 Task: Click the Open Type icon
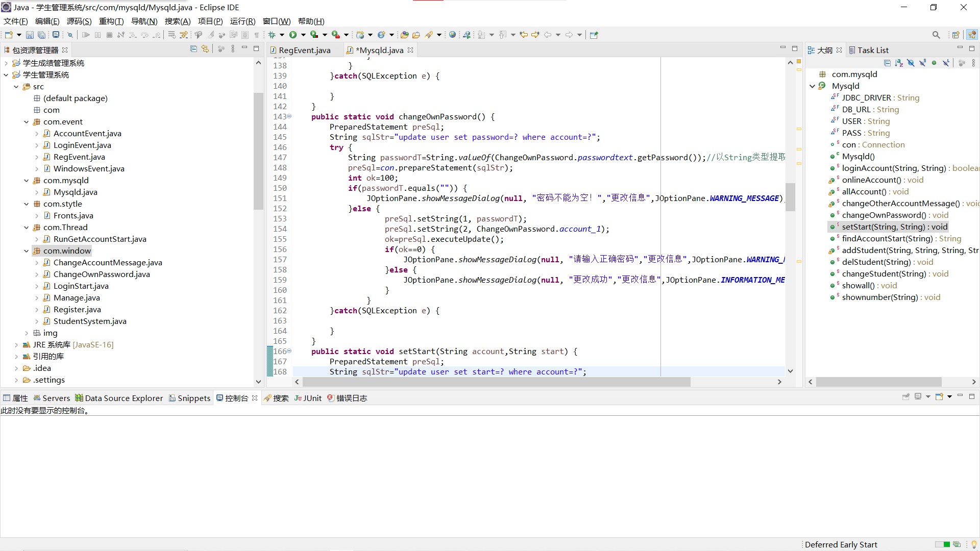405,35
